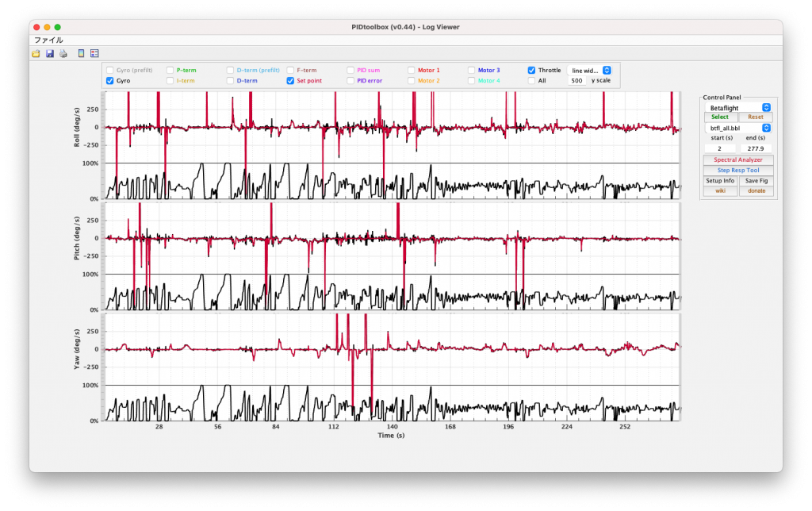Image resolution: width=812 pixels, height=511 pixels.
Task: Click the end (s) time field
Action: click(756, 148)
